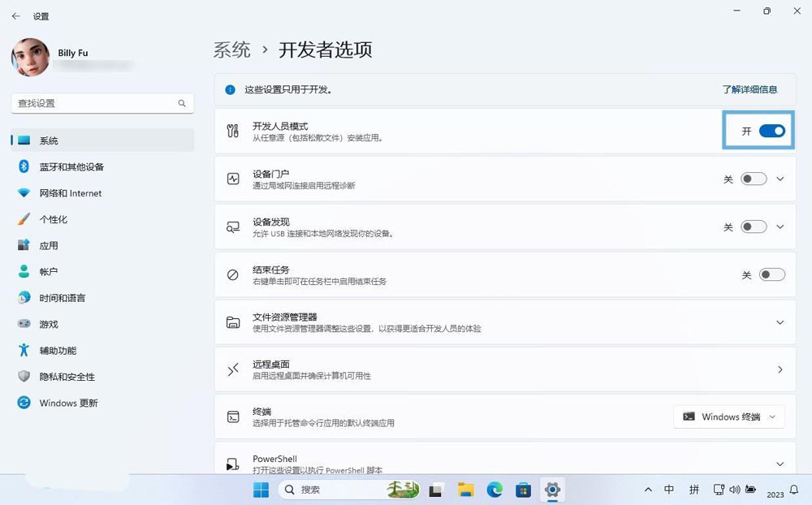The height and width of the screenshot is (505, 812).
Task: Turn off the 开发人员模式 toggle
Action: pyautogui.click(x=771, y=131)
